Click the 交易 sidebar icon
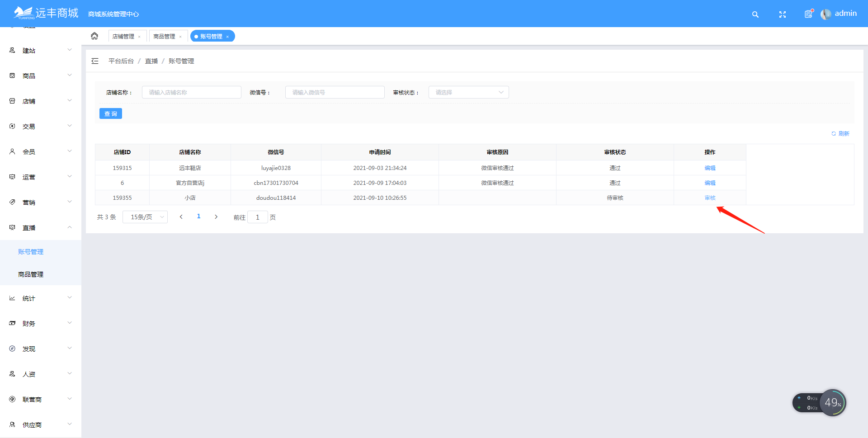This screenshot has width=868, height=438. point(12,126)
